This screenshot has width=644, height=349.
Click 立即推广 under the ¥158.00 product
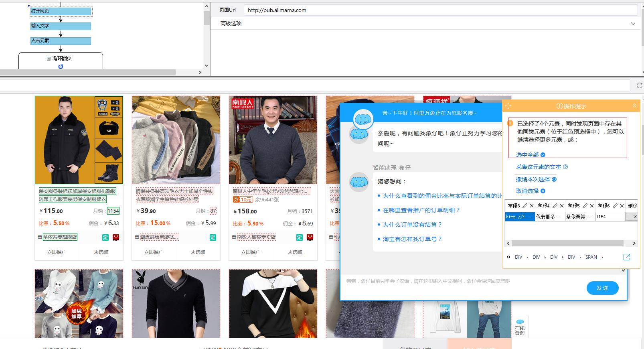(251, 252)
